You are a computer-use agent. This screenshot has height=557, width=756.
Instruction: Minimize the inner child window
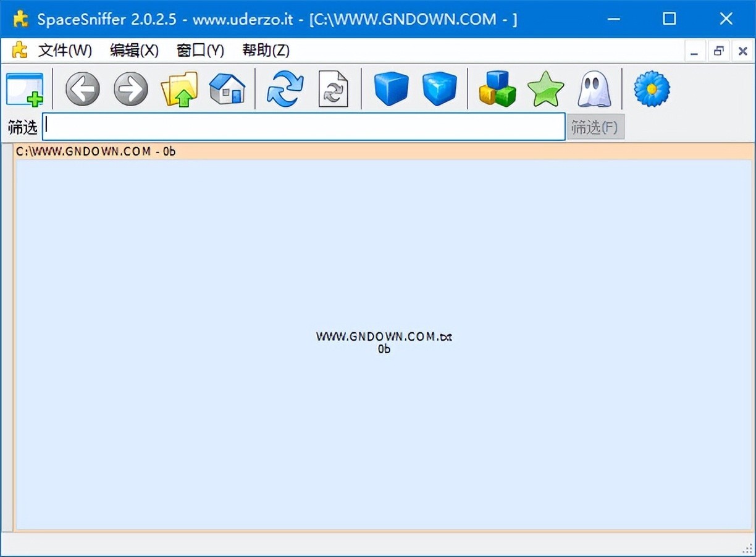(695, 52)
